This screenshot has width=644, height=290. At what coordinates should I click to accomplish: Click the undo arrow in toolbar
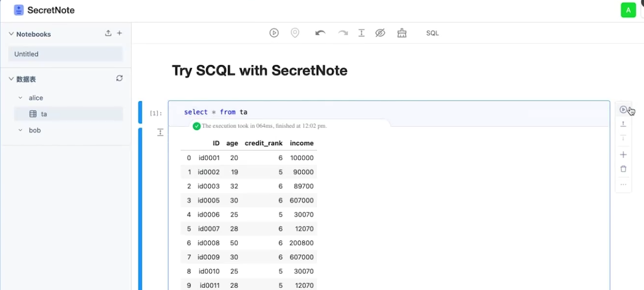coord(320,33)
